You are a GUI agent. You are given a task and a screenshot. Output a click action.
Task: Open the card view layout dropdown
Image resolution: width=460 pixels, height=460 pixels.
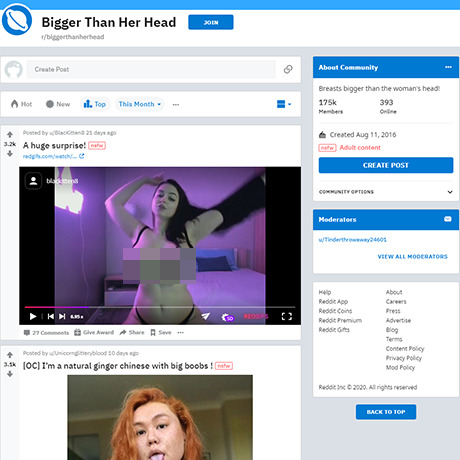(284, 104)
